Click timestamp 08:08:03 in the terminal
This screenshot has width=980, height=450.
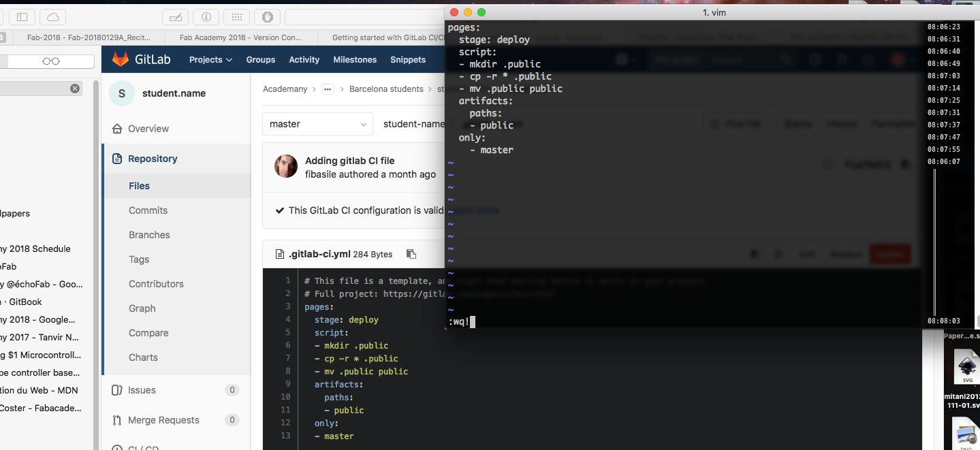point(943,320)
